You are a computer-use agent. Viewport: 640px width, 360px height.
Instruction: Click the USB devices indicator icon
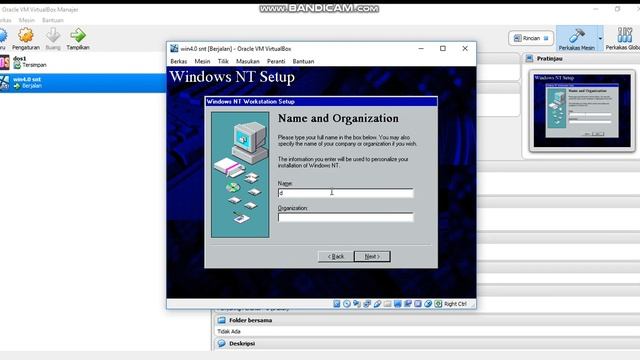tap(377, 304)
